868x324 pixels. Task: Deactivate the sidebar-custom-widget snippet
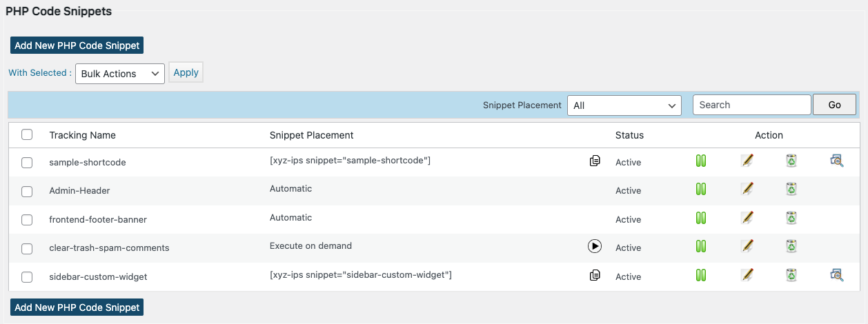(x=701, y=275)
